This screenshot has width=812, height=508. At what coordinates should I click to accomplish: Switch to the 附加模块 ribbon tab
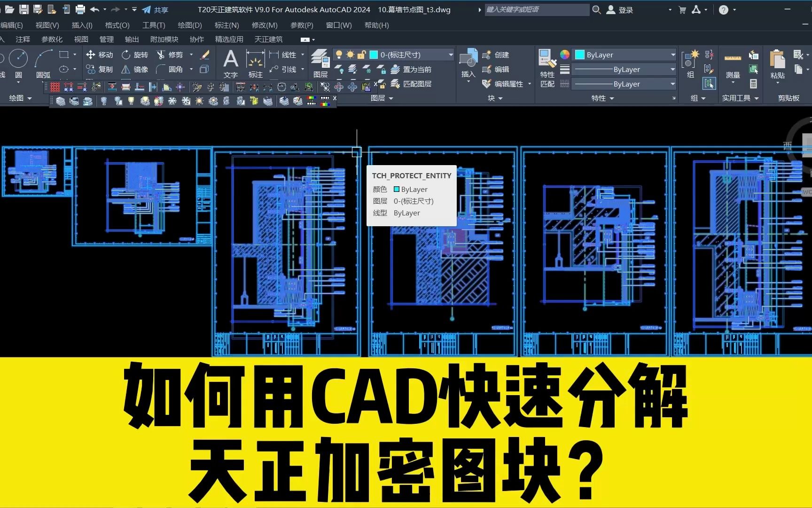[x=164, y=40]
